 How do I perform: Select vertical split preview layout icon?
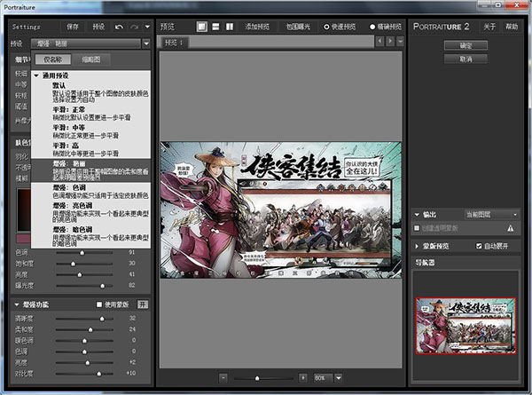tap(229, 27)
